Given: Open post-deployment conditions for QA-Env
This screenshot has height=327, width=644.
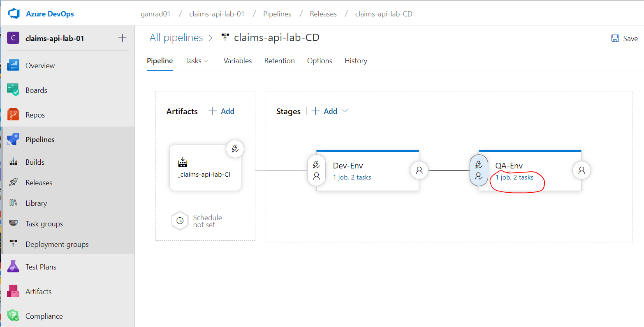Looking at the screenshot, I should pyautogui.click(x=581, y=170).
